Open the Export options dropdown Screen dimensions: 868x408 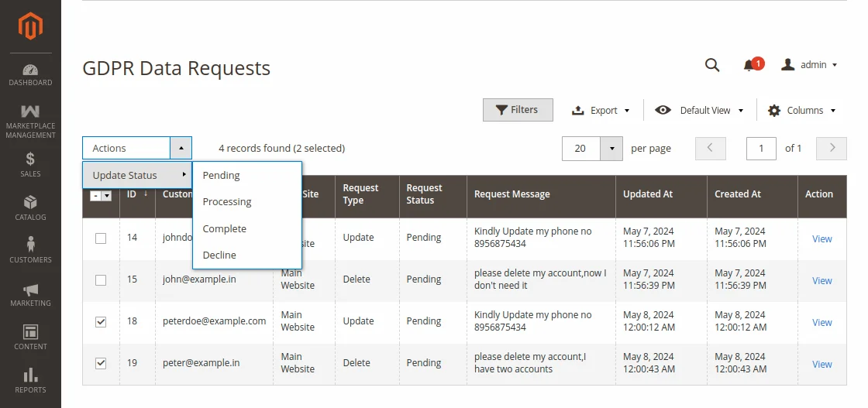(x=601, y=111)
